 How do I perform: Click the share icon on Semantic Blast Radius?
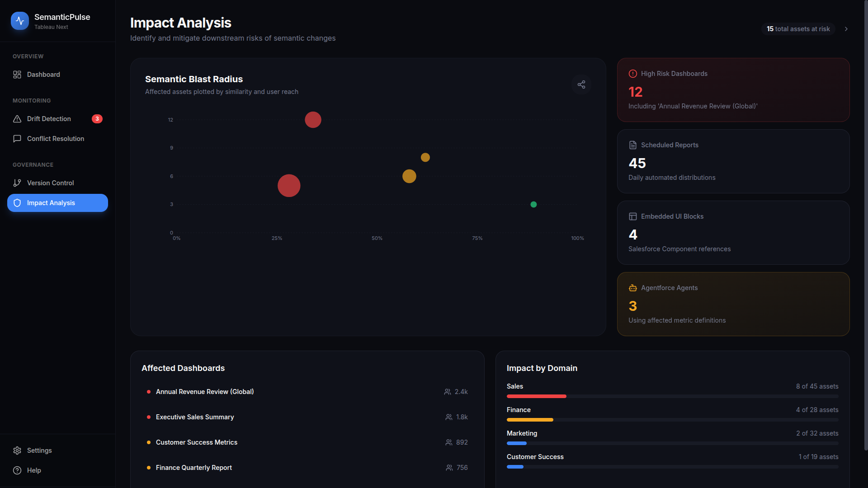[581, 84]
